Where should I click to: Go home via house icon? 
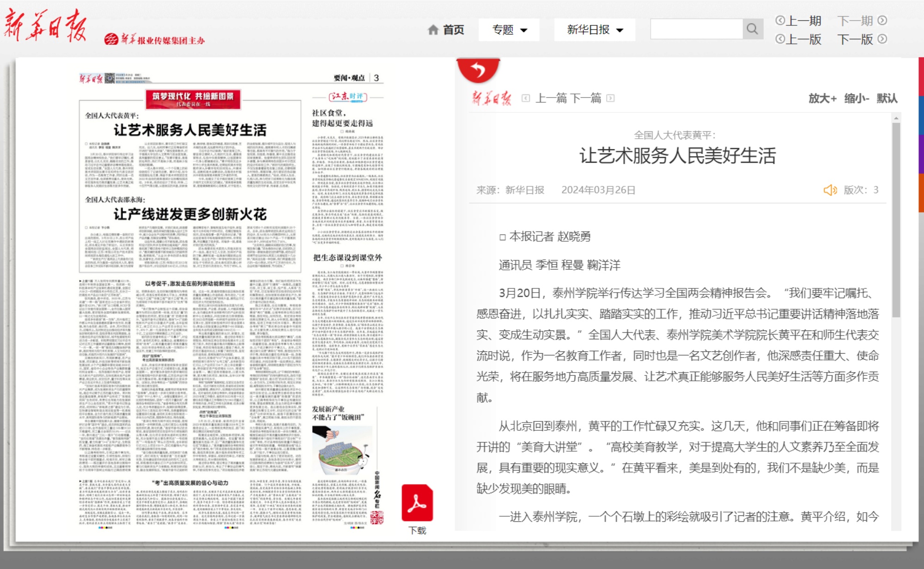point(433,30)
